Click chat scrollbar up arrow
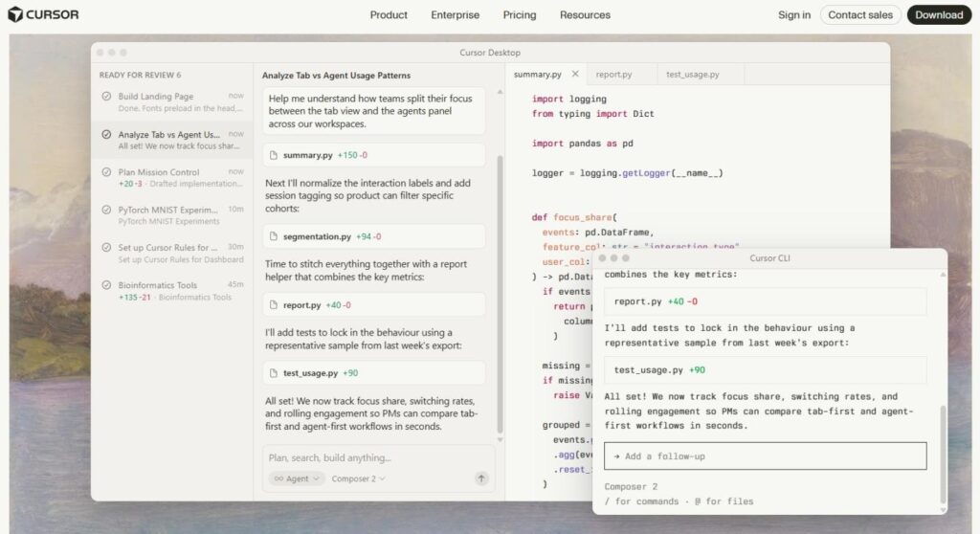 (x=500, y=92)
